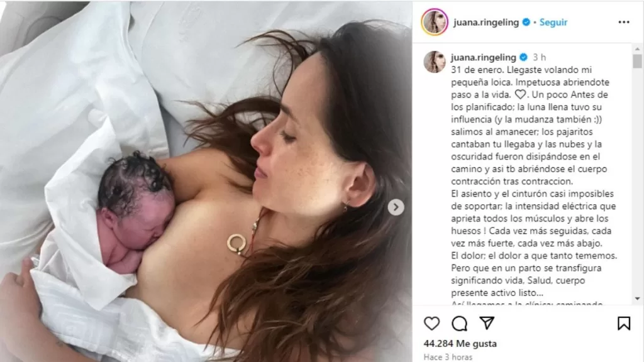
Task: Open the three-dot more options menu
Action: pos(624,22)
